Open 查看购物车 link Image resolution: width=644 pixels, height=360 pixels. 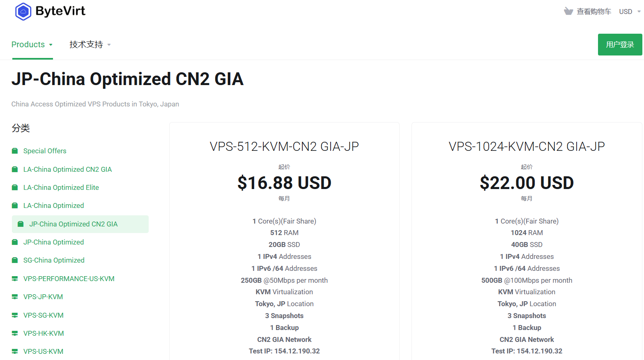tap(594, 11)
